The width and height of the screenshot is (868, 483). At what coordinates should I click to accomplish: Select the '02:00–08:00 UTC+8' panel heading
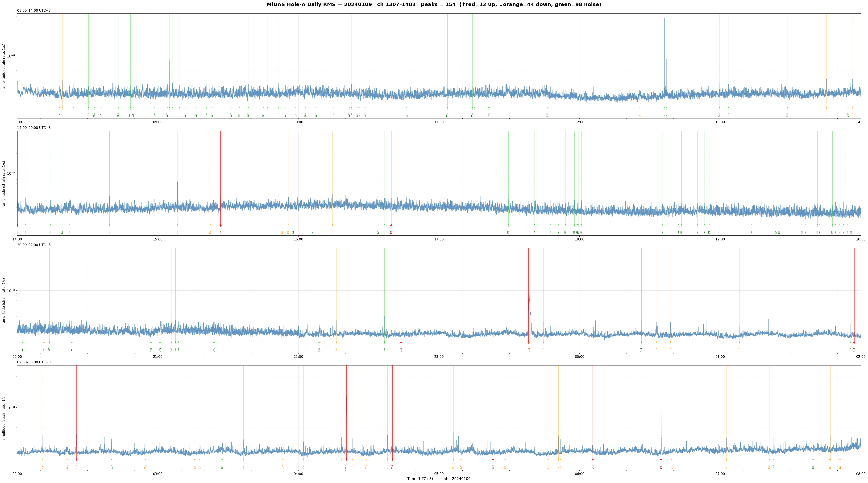[x=34, y=362]
